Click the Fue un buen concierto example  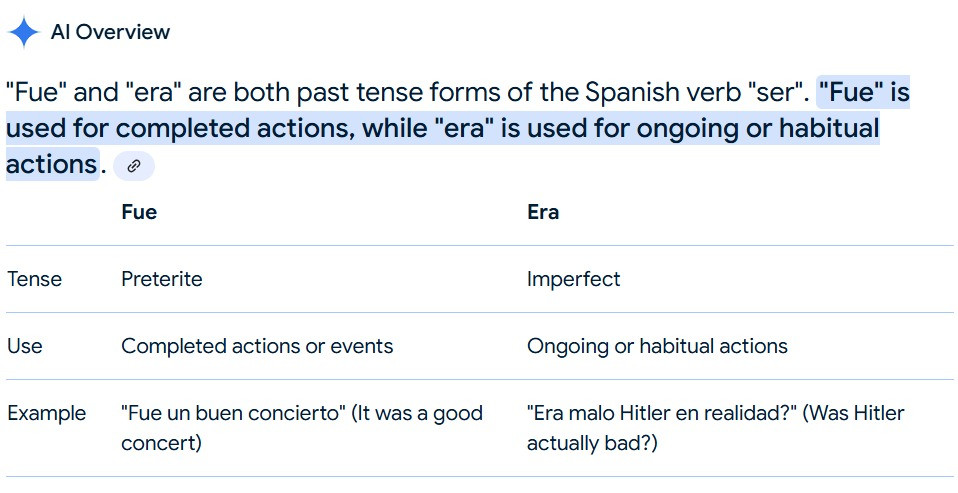[302, 428]
